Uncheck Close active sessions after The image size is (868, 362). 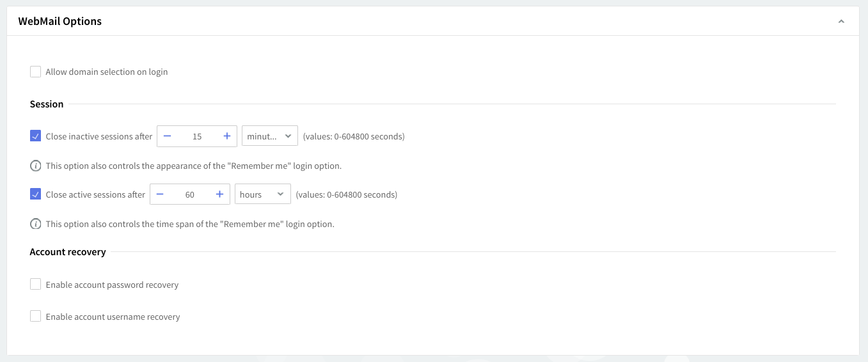[36, 194]
